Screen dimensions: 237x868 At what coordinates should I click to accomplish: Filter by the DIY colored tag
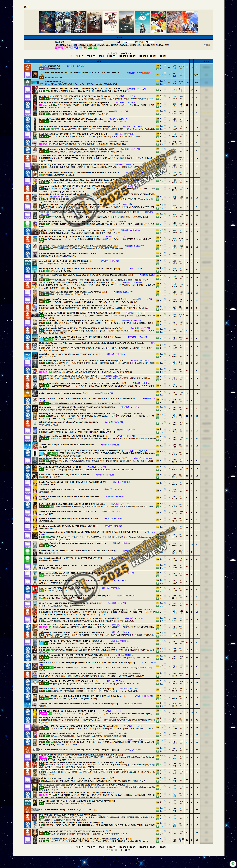tap(80, 48)
